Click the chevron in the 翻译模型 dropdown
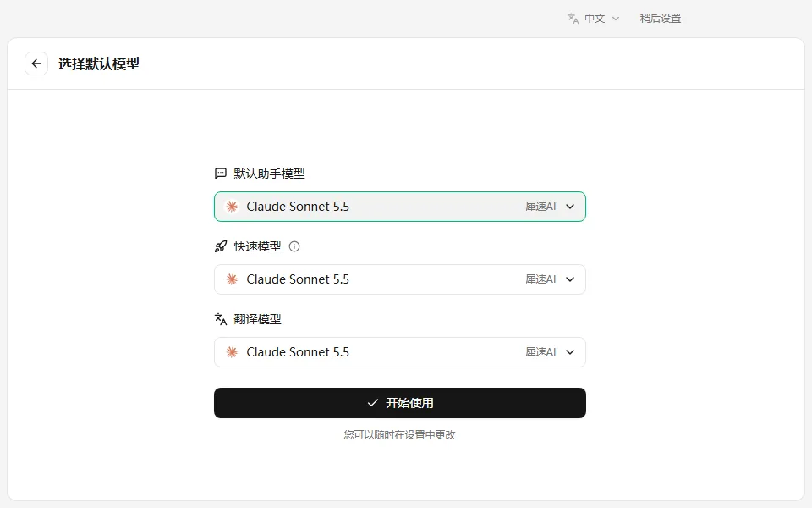This screenshot has width=812, height=508. pyautogui.click(x=570, y=352)
